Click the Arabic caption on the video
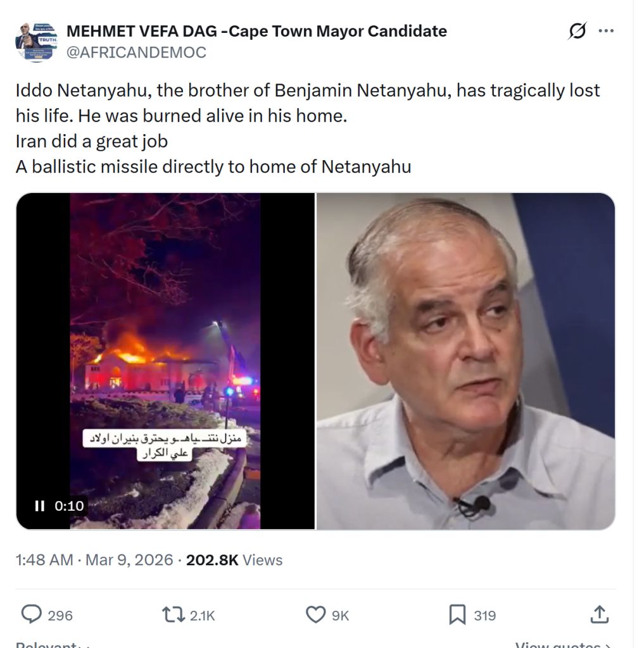This screenshot has width=644, height=648. [165, 445]
